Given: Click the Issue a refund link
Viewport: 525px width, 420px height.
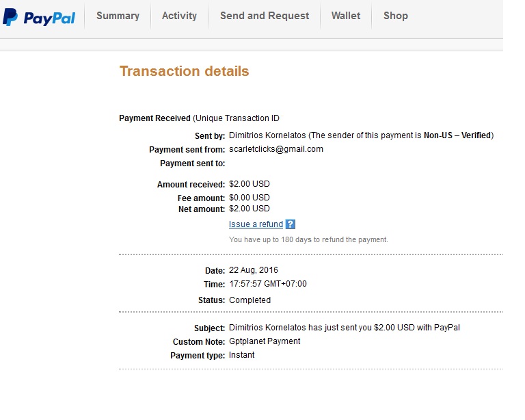Looking at the screenshot, I should pos(256,224).
